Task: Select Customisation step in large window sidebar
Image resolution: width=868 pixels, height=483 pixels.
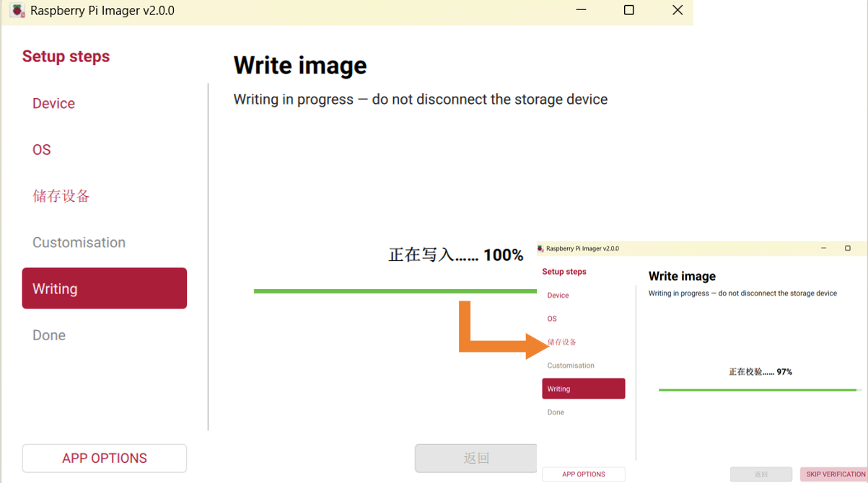Action: coord(79,242)
